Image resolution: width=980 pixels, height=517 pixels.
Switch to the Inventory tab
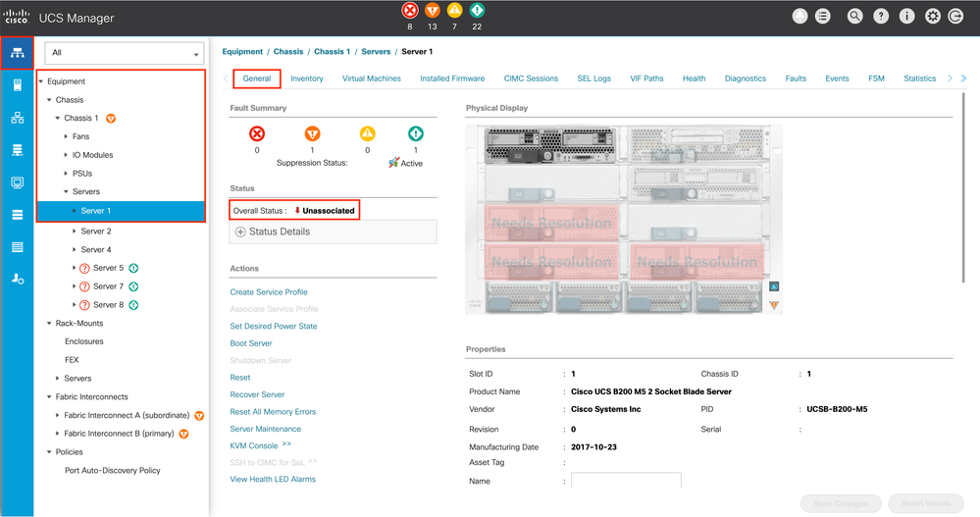tap(307, 78)
